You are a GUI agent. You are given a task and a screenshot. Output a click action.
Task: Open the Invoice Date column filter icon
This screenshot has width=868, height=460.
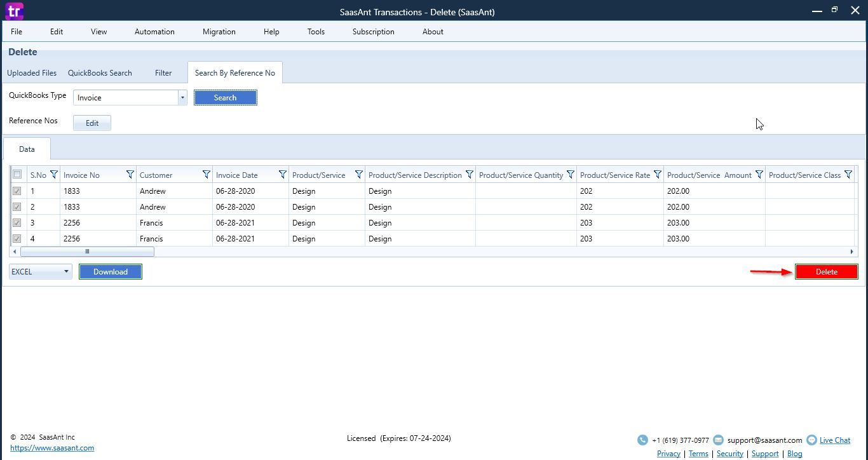coord(283,175)
